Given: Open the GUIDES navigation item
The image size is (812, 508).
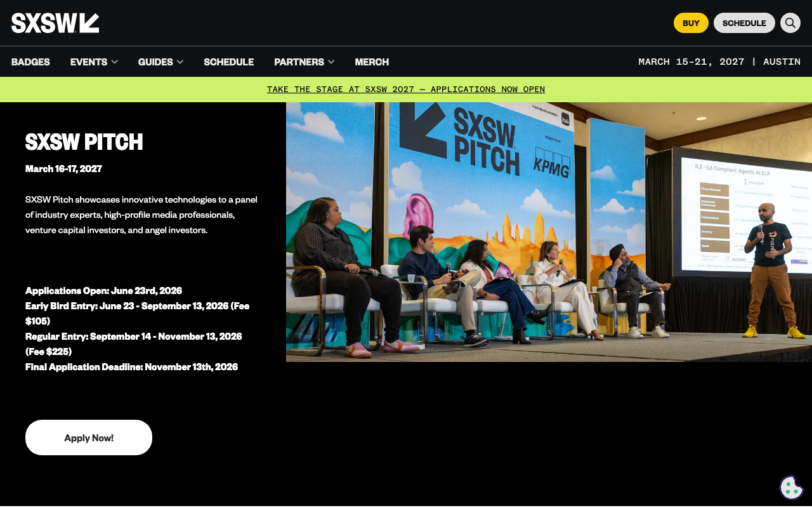Looking at the screenshot, I should [x=155, y=62].
